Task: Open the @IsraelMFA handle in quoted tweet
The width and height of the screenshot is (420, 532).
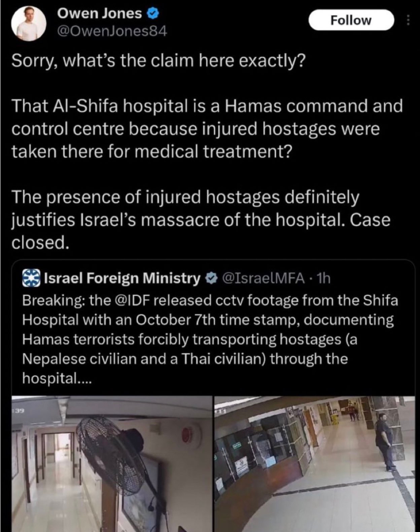Action: tap(264, 278)
